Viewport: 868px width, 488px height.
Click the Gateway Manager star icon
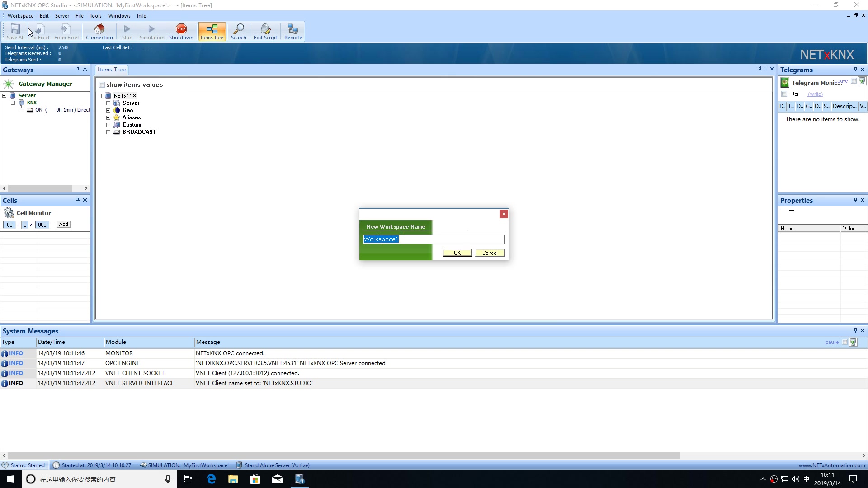pyautogui.click(x=9, y=84)
